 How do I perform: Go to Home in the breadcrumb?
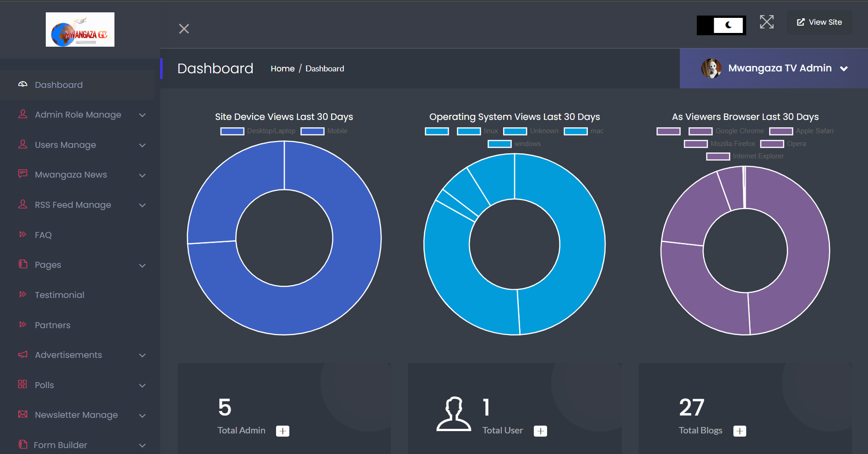[282, 69]
